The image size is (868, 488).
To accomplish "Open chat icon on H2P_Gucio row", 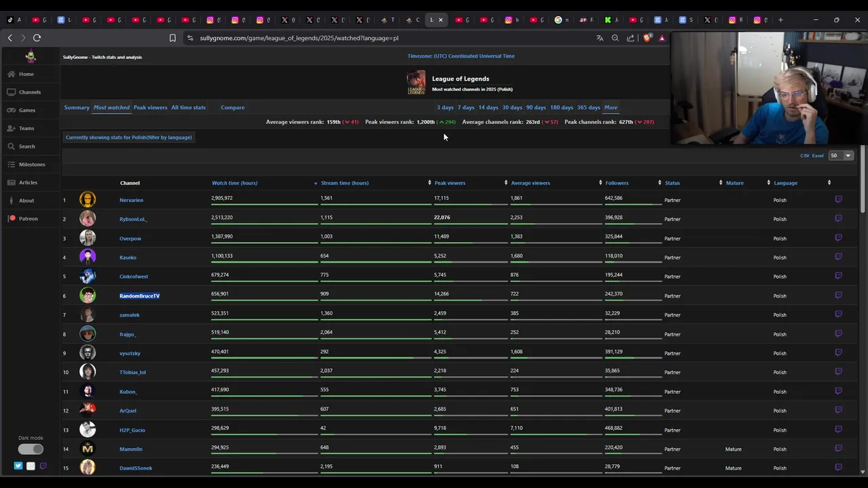I will [x=839, y=429].
